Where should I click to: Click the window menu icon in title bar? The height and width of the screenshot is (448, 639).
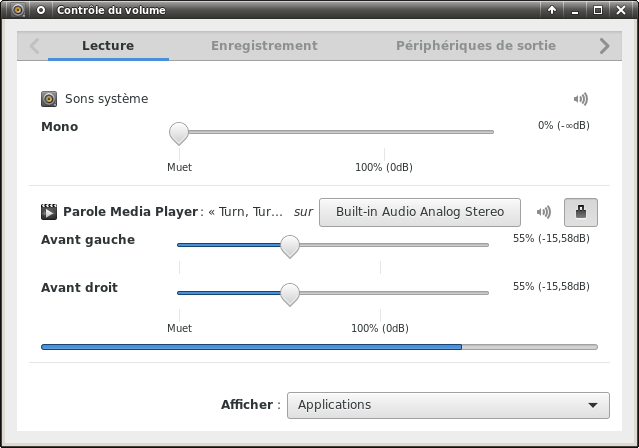[x=18, y=10]
